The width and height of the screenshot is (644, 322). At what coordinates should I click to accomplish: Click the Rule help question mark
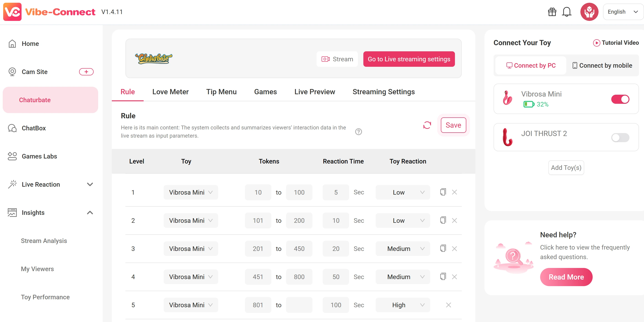point(358,132)
